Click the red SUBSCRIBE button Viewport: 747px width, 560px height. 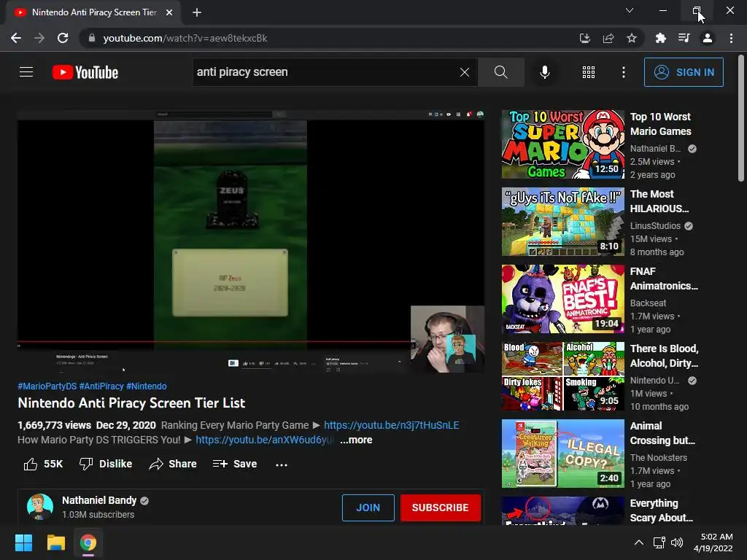[x=440, y=507]
